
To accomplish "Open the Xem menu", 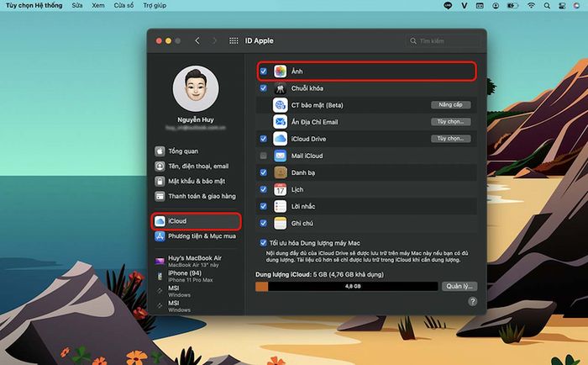I will (x=98, y=6).
